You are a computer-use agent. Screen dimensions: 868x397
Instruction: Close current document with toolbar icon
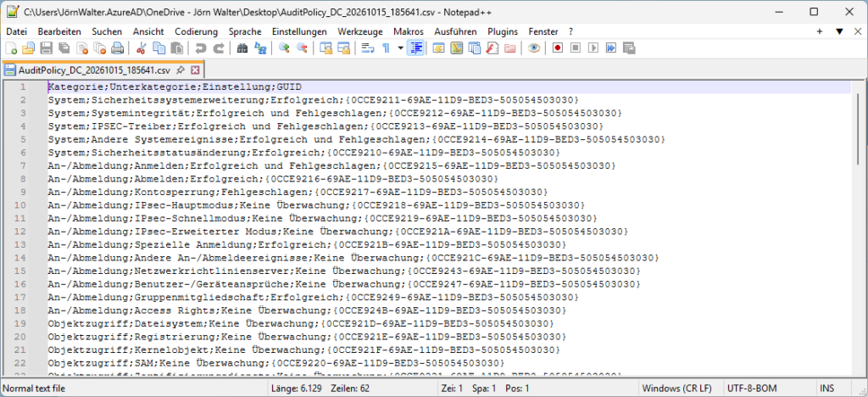[x=82, y=48]
